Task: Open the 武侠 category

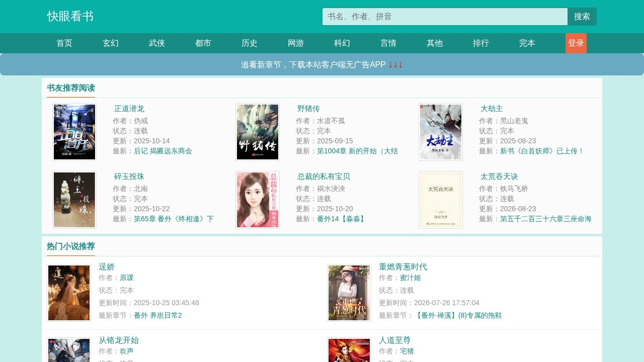Action: [x=157, y=43]
